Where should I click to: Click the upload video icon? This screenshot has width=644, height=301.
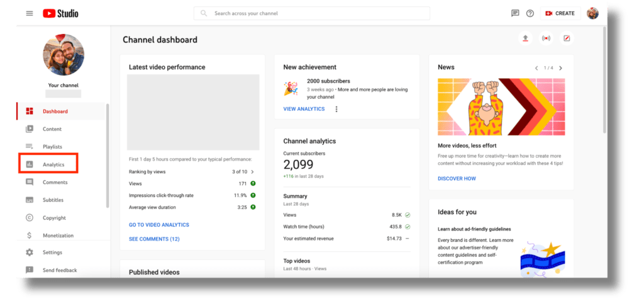coord(525,38)
